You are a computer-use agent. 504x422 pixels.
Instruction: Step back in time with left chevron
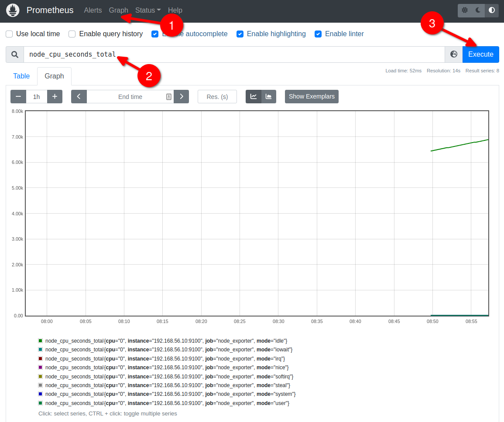pos(79,96)
